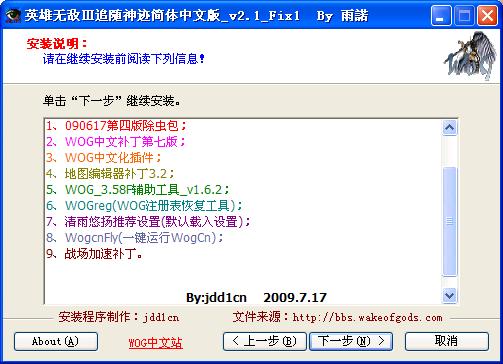The height and width of the screenshot is (364, 503).
Task: Click the vertical scrollbar thumb
Action: (449, 221)
